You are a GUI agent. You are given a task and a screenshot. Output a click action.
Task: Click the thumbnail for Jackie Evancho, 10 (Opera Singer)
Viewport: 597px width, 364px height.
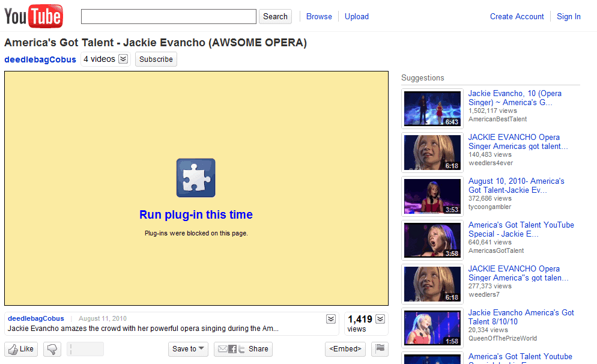(432, 108)
